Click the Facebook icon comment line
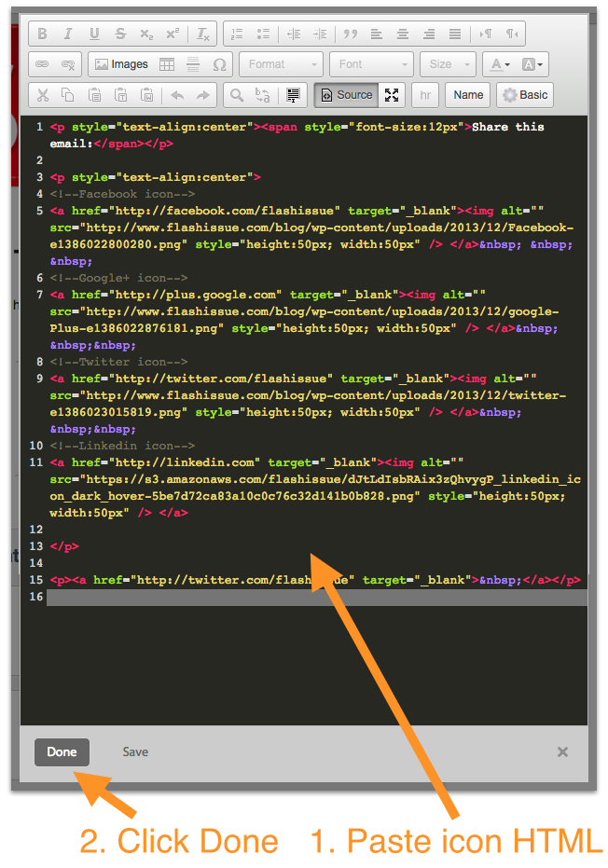 click(x=122, y=194)
